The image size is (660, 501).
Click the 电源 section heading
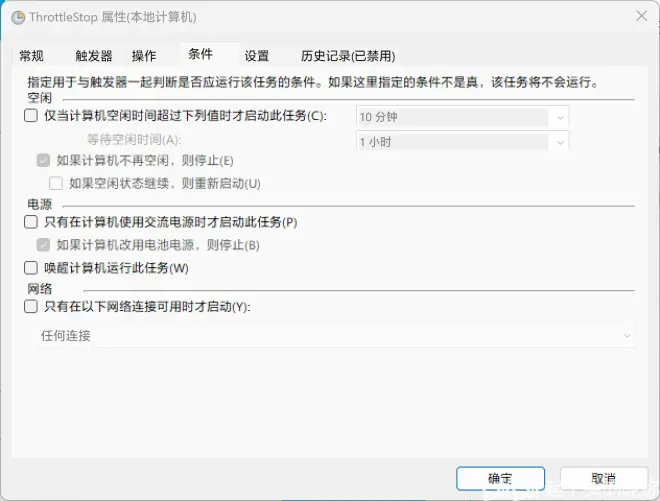point(40,205)
